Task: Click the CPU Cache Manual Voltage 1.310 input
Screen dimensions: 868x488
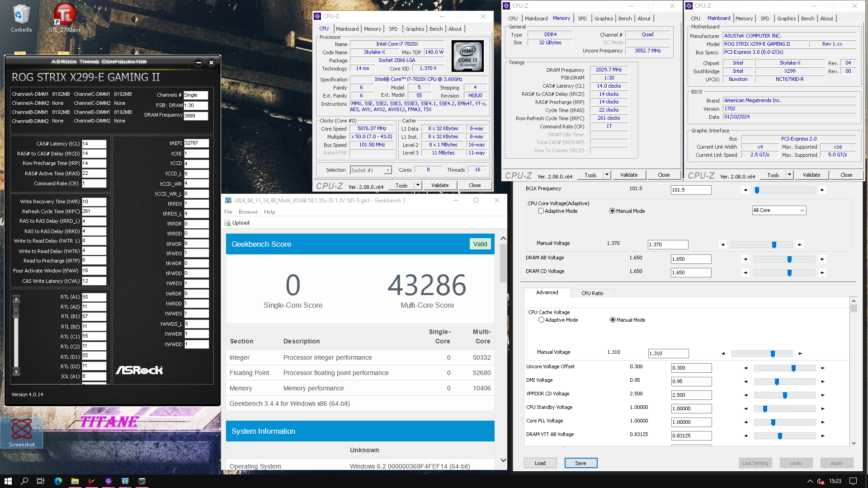Action: pyautogui.click(x=668, y=353)
